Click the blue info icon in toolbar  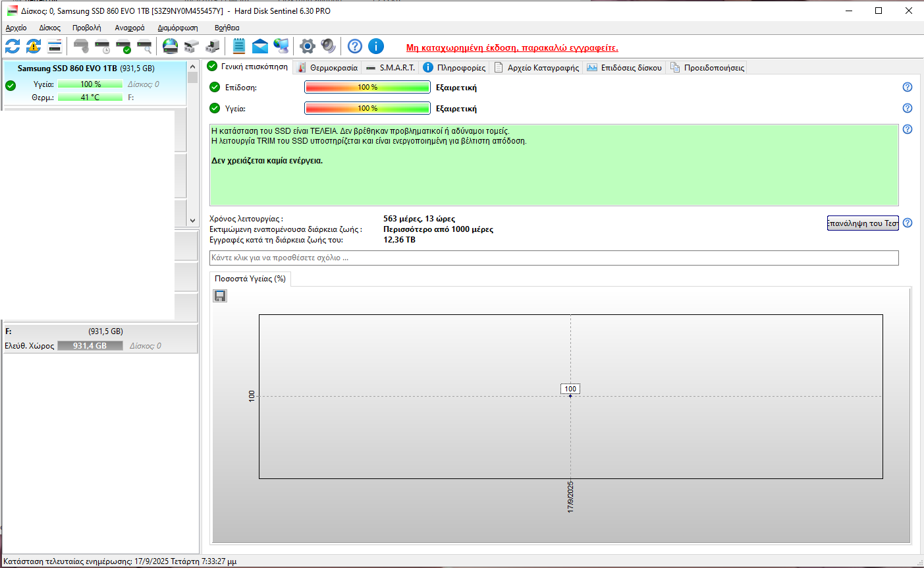(376, 46)
